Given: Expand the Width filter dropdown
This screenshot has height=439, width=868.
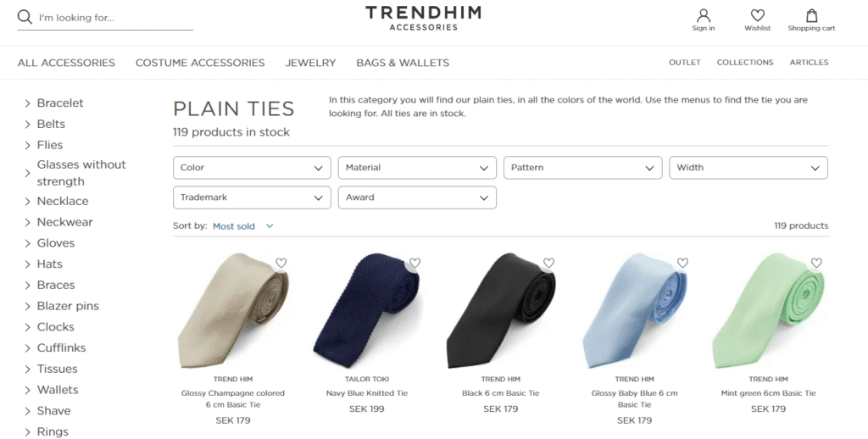Looking at the screenshot, I should coord(748,168).
